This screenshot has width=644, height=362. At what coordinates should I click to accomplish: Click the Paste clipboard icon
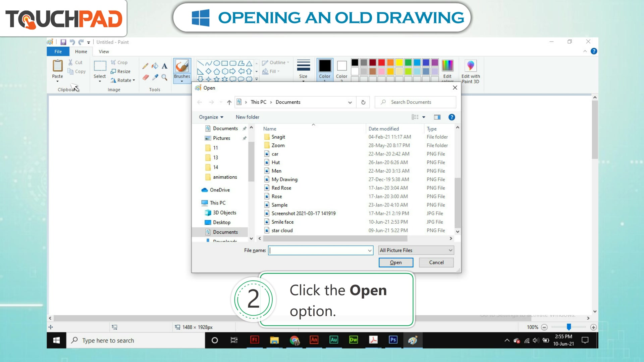pyautogui.click(x=58, y=66)
